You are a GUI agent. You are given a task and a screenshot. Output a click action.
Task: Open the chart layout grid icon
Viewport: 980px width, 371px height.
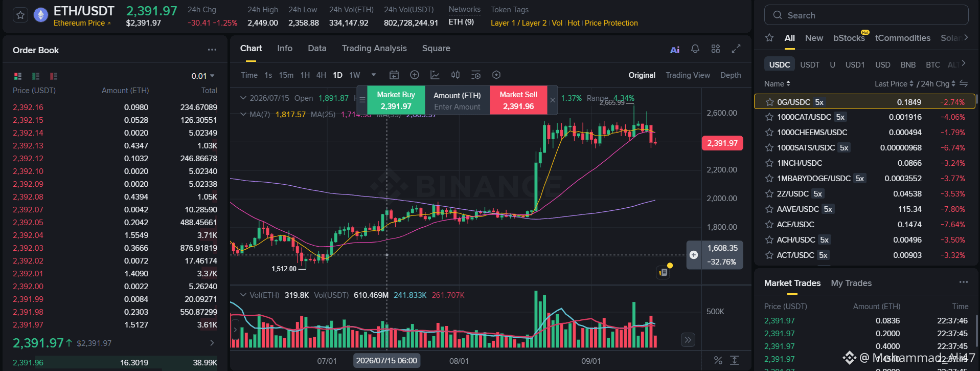[716, 49]
